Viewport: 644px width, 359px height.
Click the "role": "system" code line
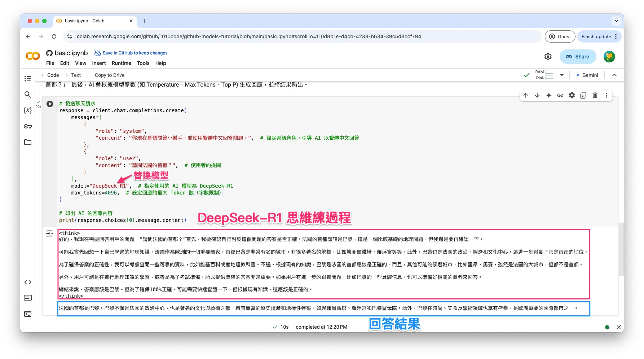coord(121,131)
